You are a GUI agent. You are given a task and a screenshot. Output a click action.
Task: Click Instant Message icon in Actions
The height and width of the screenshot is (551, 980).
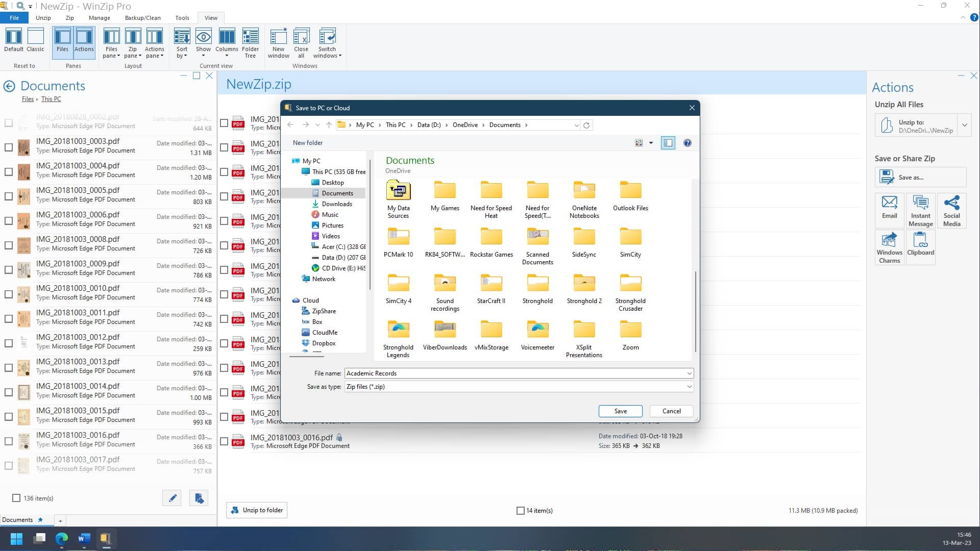(920, 210)
